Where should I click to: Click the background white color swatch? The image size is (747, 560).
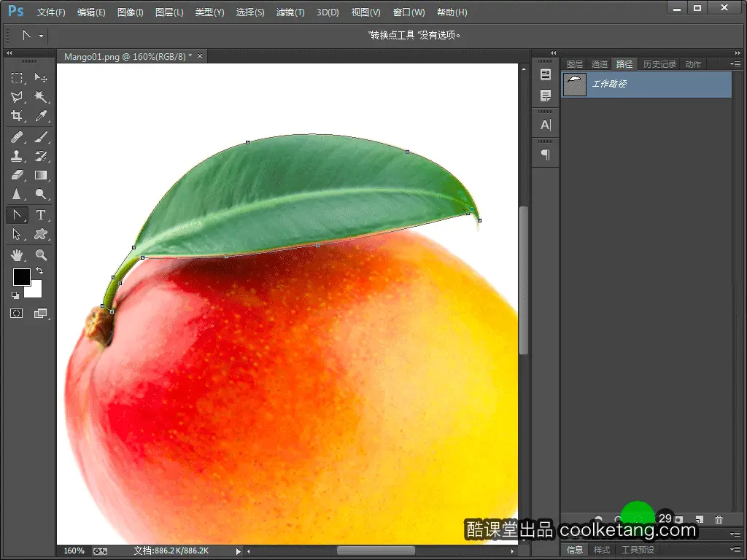click(36, 292)
